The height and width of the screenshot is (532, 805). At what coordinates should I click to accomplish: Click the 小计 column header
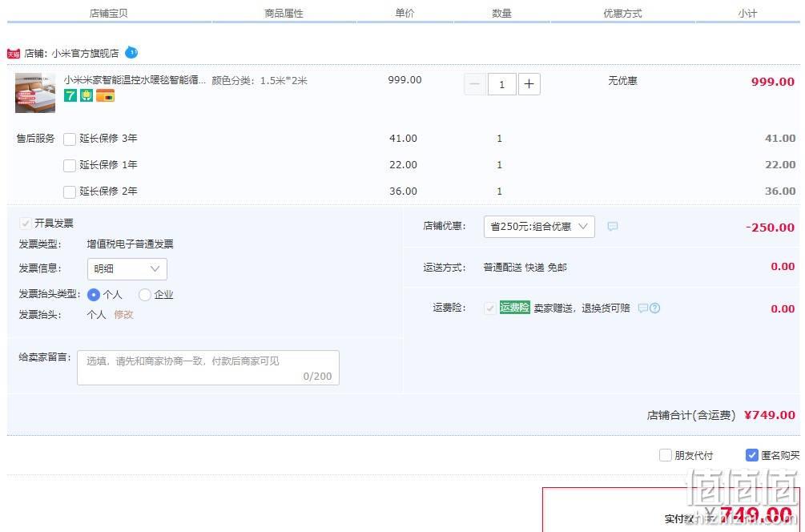click(x=747, y=14)
